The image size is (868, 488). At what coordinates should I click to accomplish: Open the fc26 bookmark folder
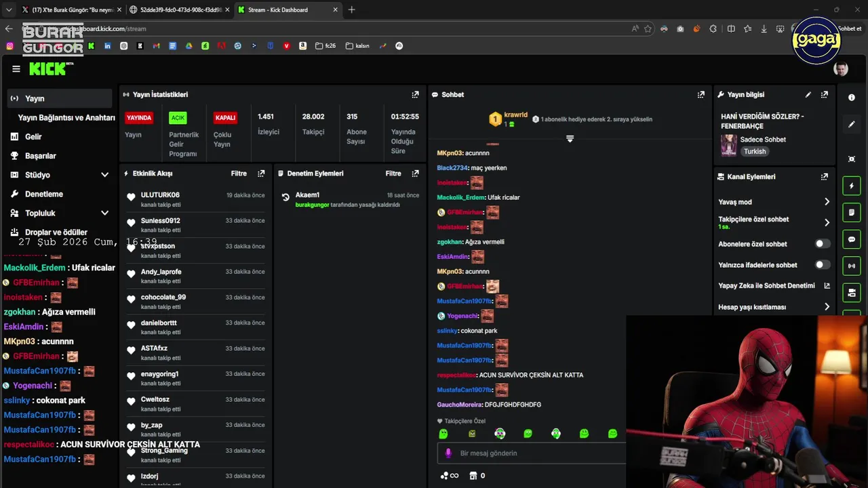click(325, 46)
